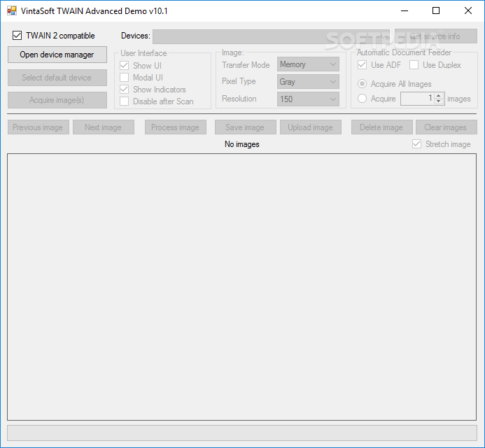Click Open device manager button
485x448 pixels.
tap(57, 55)
